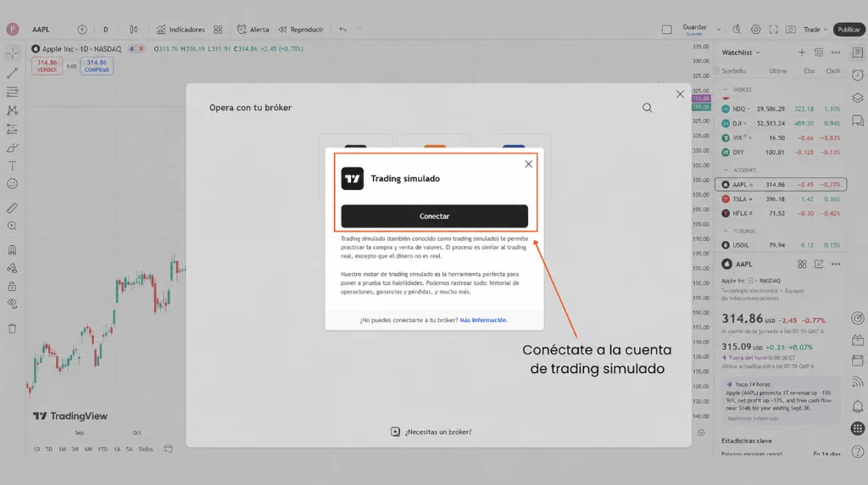
Task: Click the Publicar button
Action: point(849,30)
